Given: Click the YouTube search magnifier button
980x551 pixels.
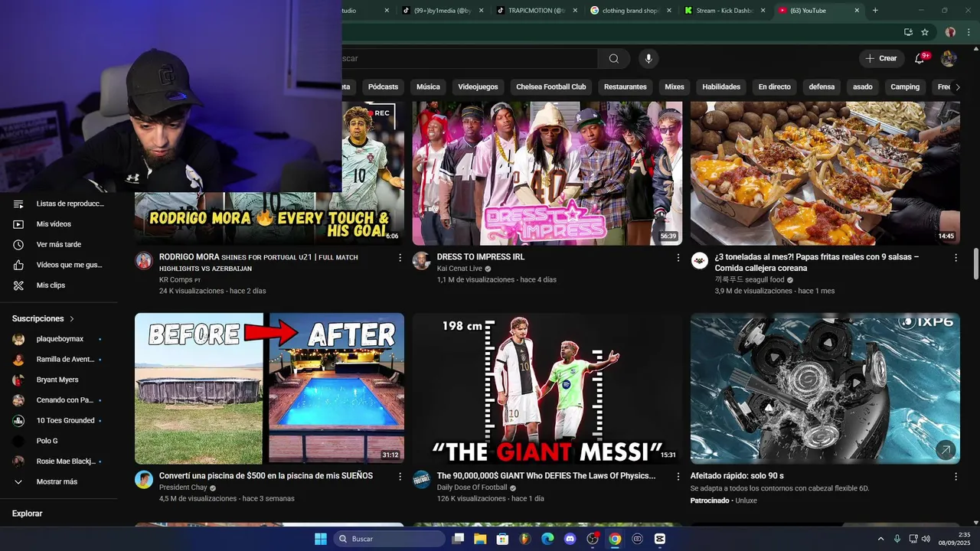Looking at the screenshot, I should (613, 59).
